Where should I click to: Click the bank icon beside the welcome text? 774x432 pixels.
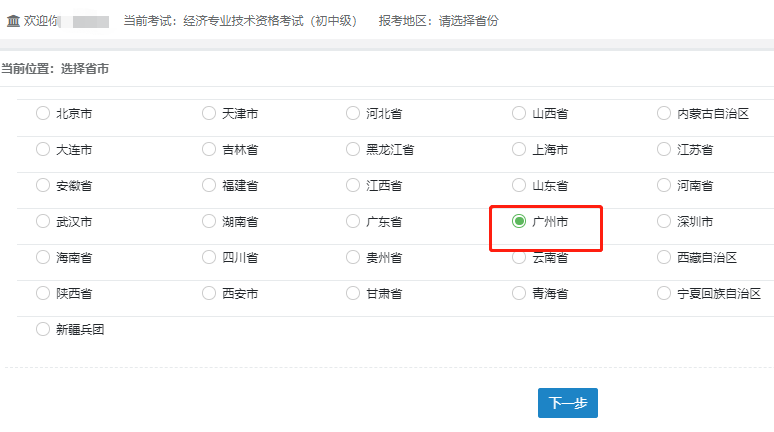coord(13,20)
